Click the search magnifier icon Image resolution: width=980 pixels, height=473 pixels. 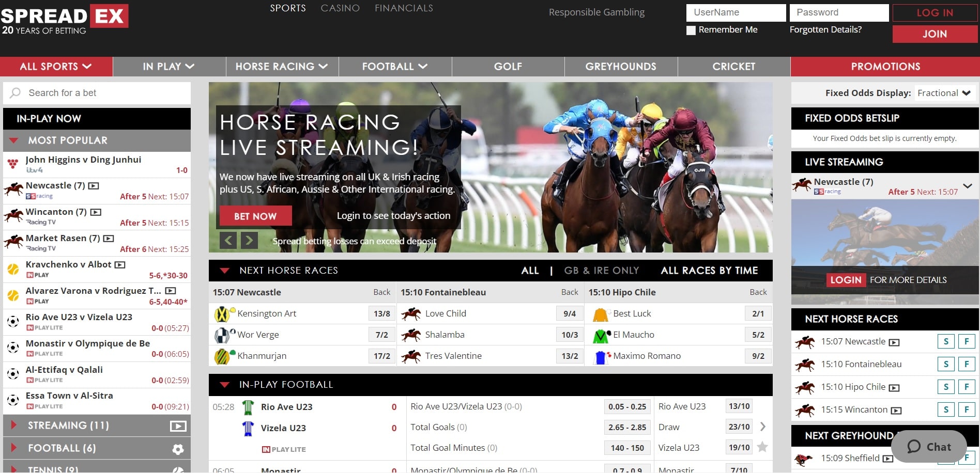pos(16,93)
